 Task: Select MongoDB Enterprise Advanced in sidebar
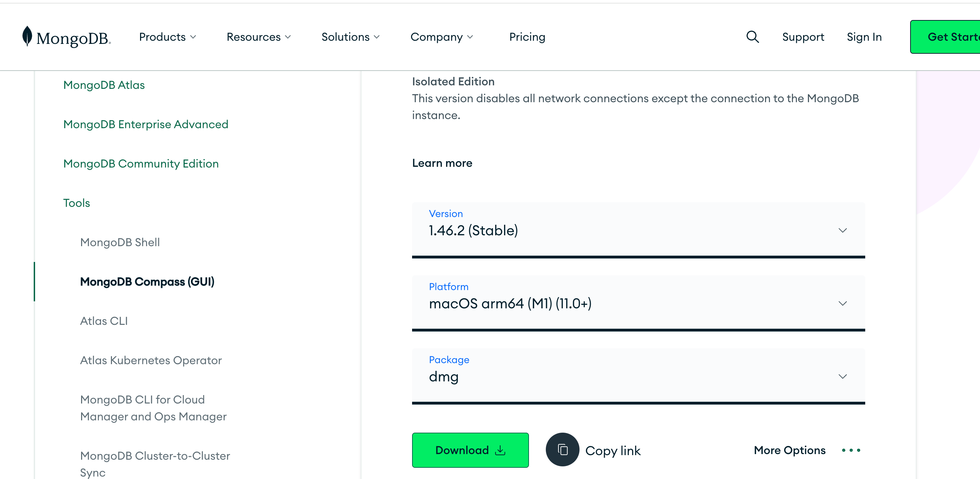tap(146, 124)
